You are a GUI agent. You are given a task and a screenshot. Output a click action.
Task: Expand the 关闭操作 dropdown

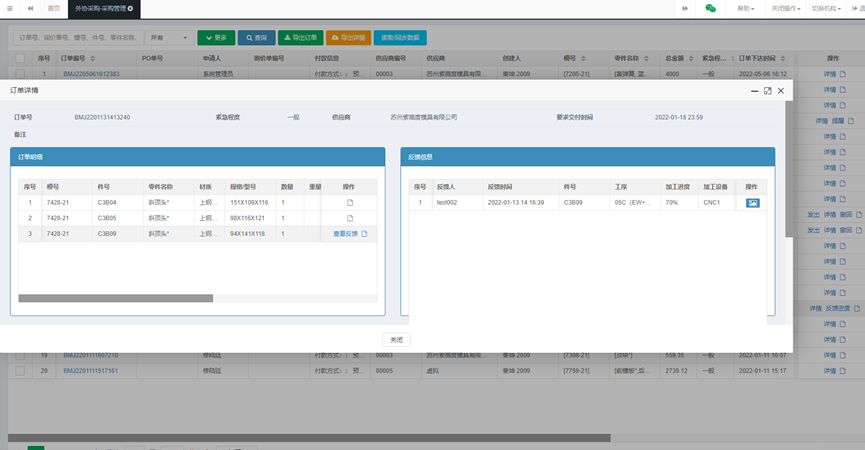(x=785, y=8)
